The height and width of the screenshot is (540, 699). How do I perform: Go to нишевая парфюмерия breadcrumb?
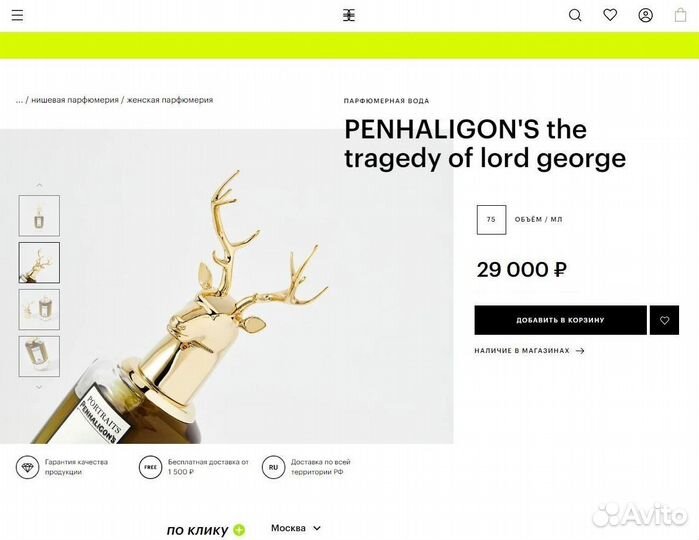(75, 100)
